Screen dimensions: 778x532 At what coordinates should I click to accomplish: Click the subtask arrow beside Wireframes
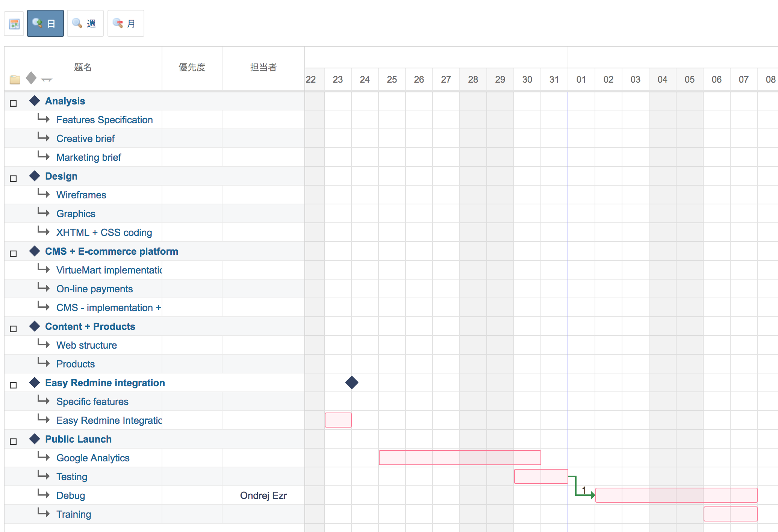click(x=43, y=194)
